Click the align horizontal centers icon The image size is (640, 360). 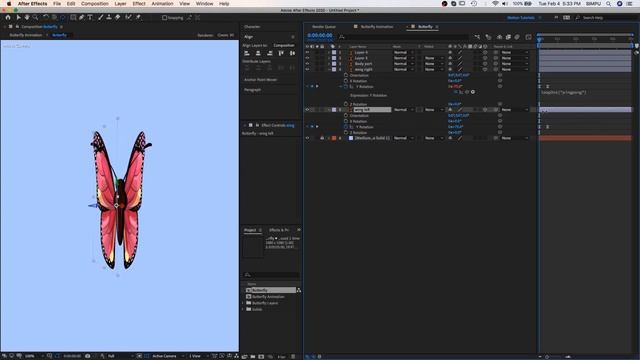click(258, 53)
